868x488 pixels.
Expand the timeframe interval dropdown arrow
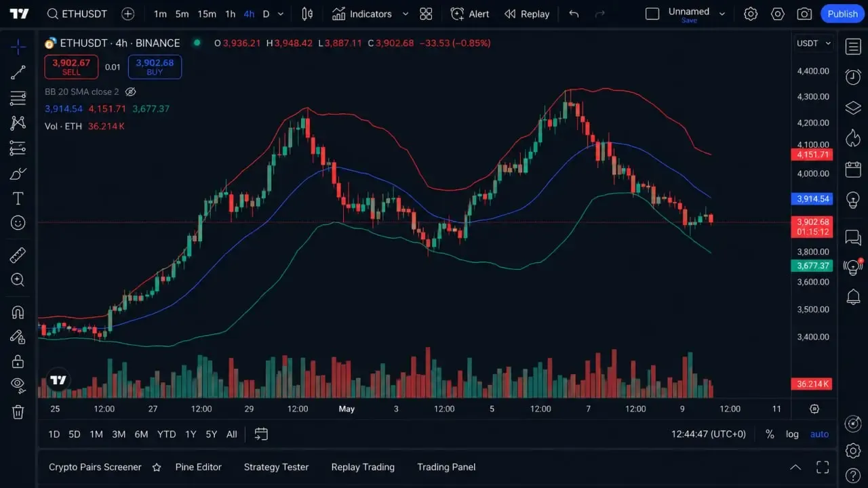tap(281, 14)
